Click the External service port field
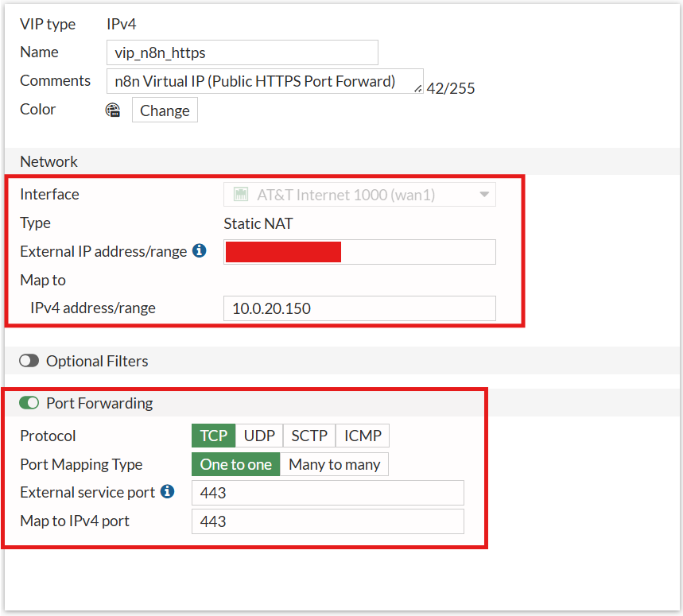Screen dimensions: 683x616 pos(328,493)
